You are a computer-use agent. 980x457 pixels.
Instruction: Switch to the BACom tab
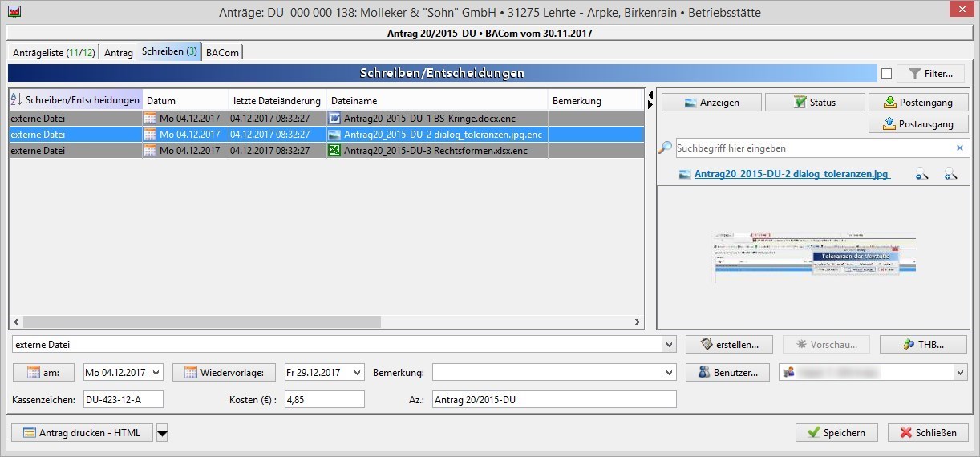pos(222,52)
